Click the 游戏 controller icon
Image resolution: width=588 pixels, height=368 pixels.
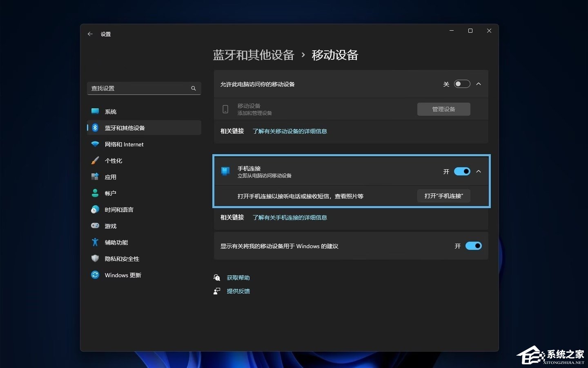[95, 226]
